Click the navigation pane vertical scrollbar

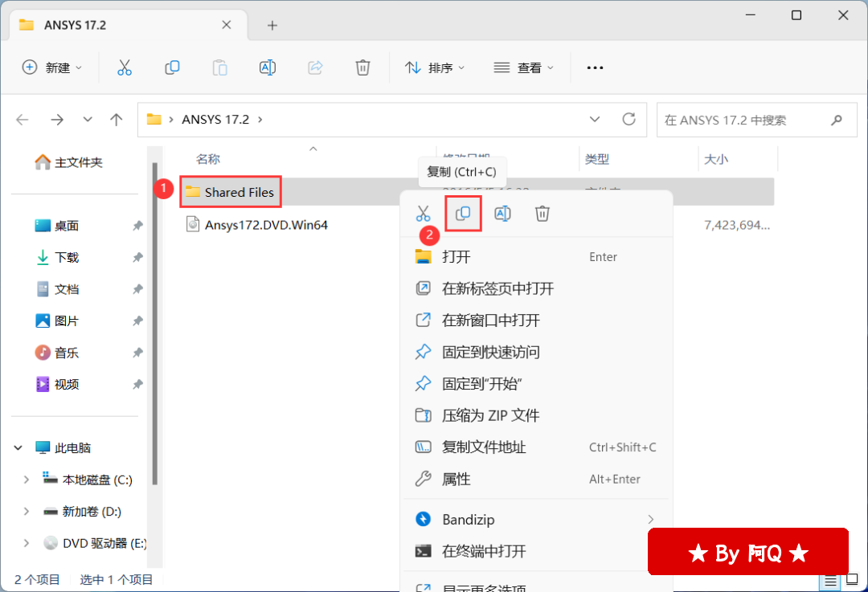coord(155,324)
